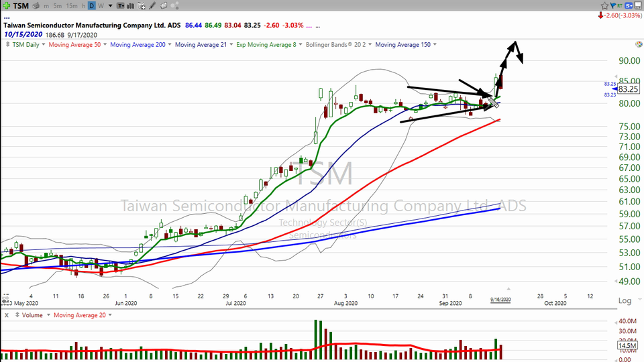Switch the chart to the 5-minute time frame
The image size is (644, 362).
[x=58, y=6]
